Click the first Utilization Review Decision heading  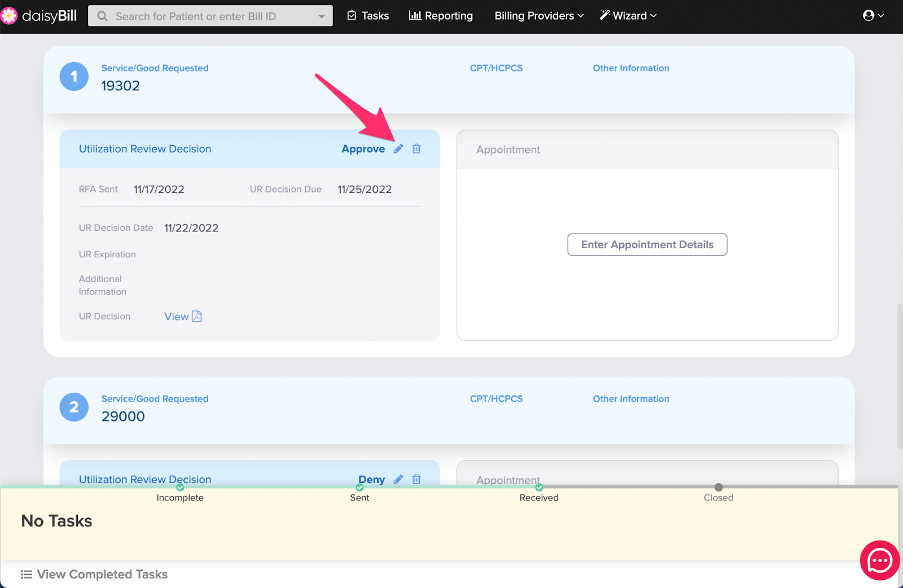[x=145, y=149]
